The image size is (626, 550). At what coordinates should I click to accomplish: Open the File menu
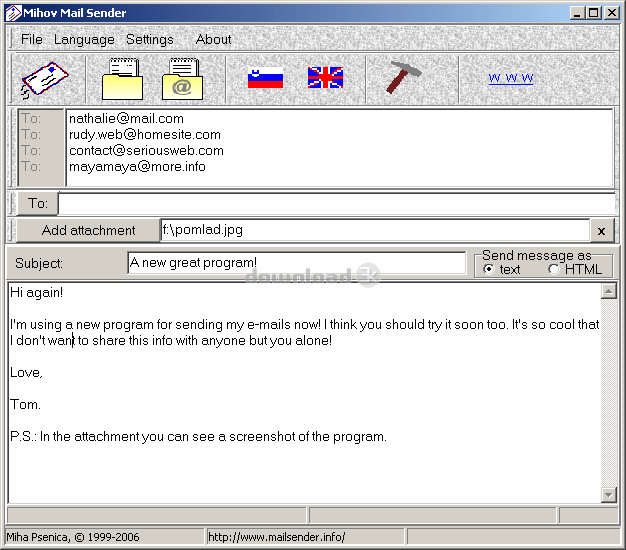(x=32, y=39)
